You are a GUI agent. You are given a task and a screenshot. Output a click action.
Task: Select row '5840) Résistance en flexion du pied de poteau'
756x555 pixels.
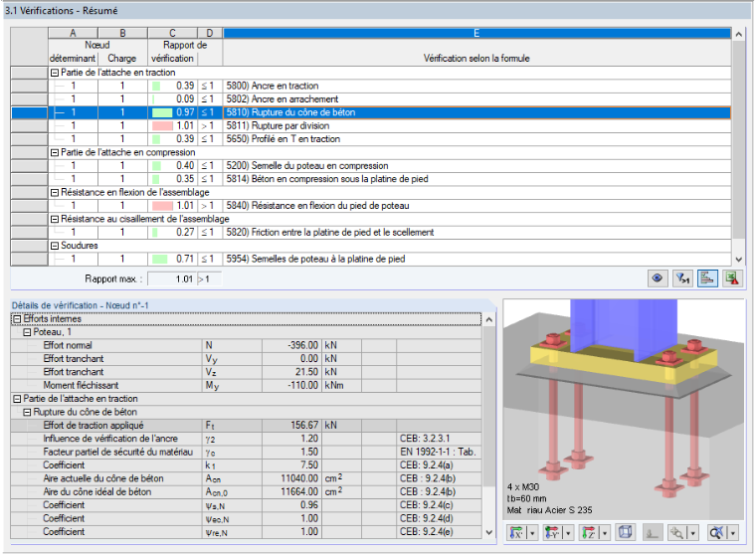click(x=371, y=206)
